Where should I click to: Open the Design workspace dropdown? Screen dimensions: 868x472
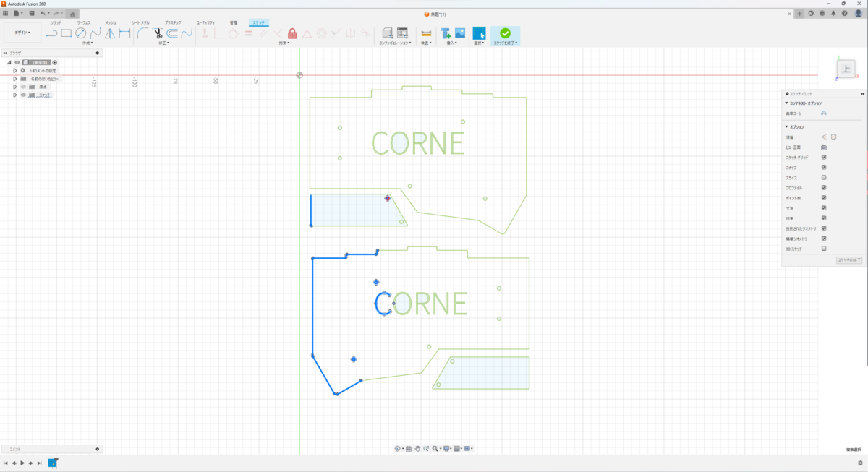point(22,33)
